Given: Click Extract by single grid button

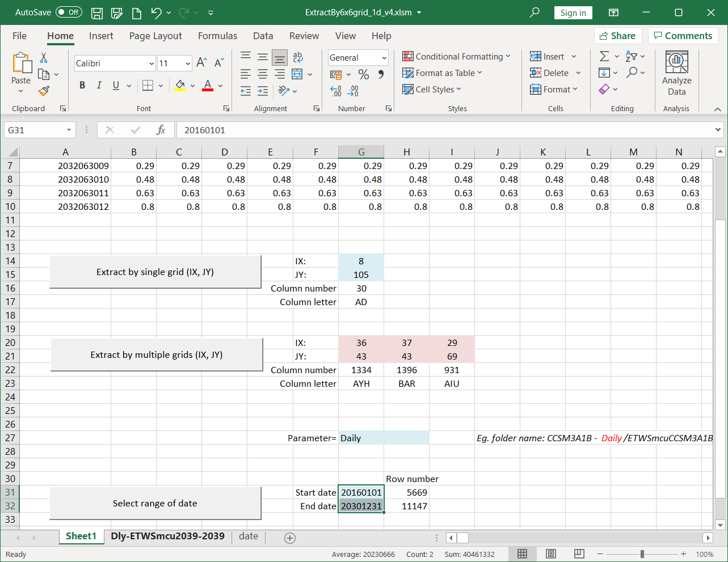Looking at the screenshot, I should click(155, 272).
